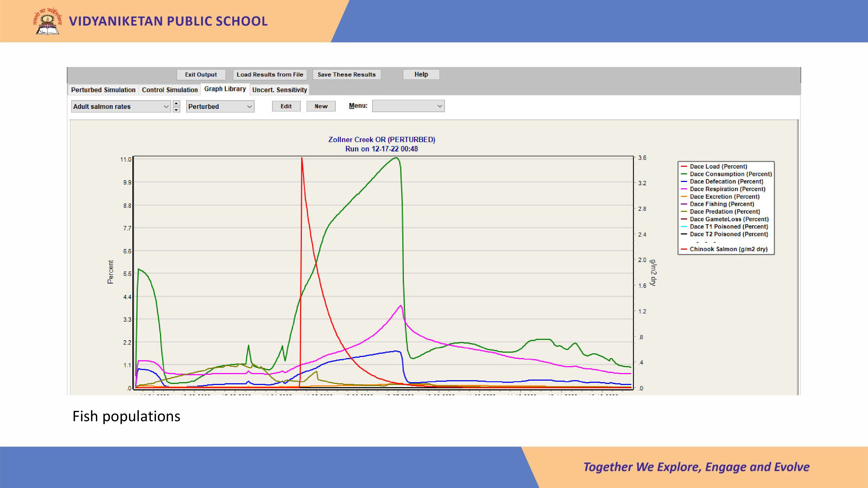Expand the Adult salmon rates dropdown
Image resolution: width=868 pixels, height=488 pixels.
121,106
